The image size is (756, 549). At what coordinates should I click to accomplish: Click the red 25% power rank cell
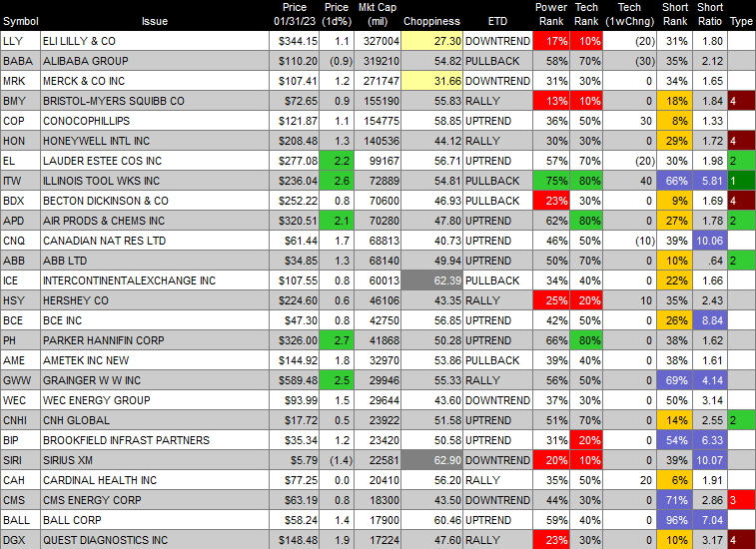[x=551, y=300]
